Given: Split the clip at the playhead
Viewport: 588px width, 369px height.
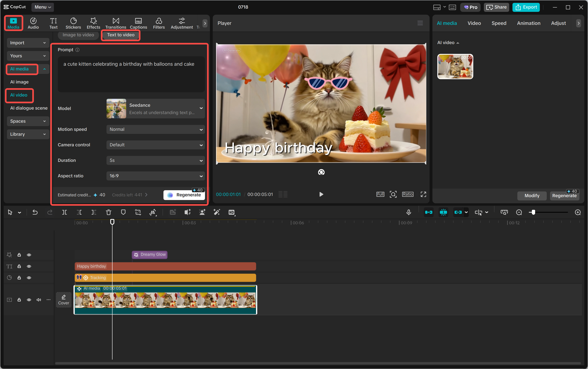Looking at the screenshot, I should pos(65,212).
